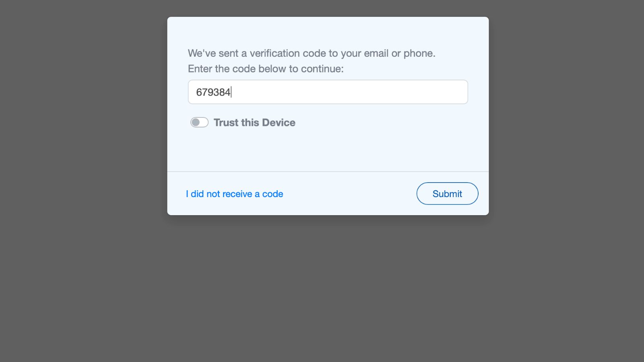Click the word 'code' in the blue link

[273, 194]
